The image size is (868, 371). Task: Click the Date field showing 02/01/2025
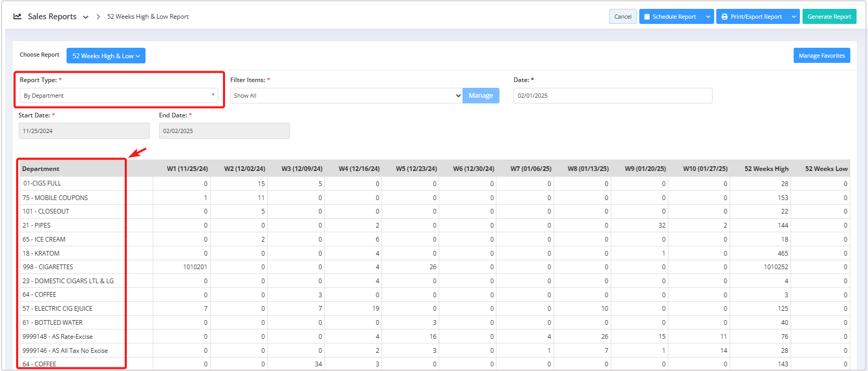[x=612, y=96]
